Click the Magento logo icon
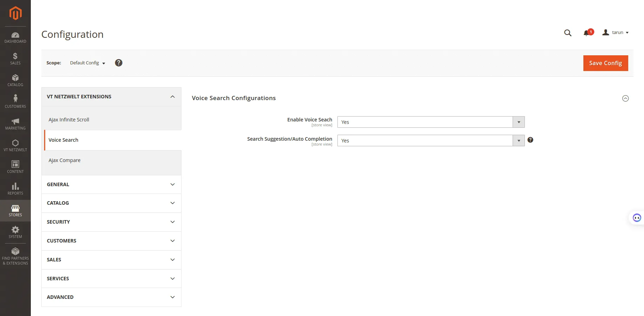The image size is (644, 316). pyautogui.click(x=15, y=13)
